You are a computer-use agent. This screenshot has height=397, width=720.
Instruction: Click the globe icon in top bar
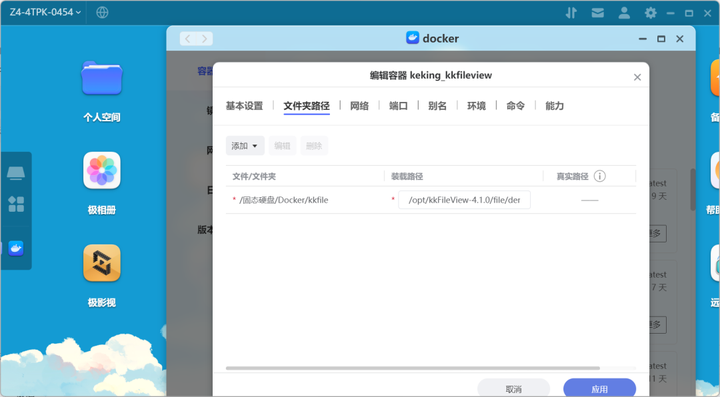tap(102, 12)
